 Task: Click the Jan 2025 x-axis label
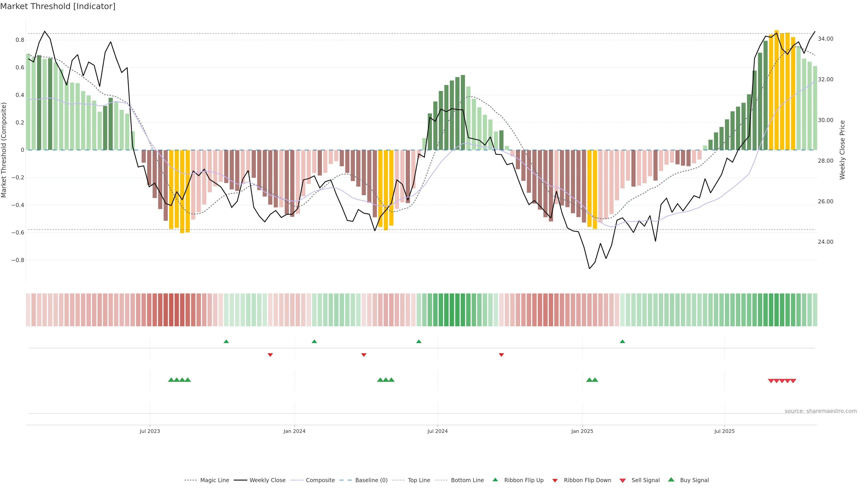tap(582, 431)
